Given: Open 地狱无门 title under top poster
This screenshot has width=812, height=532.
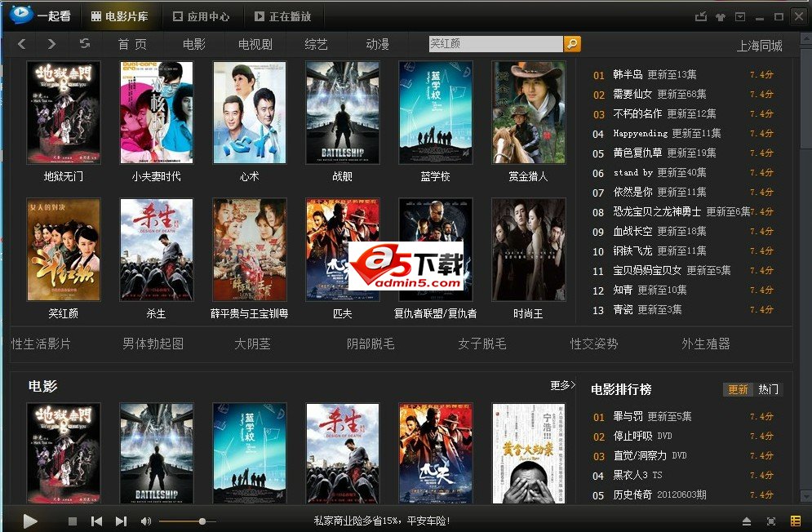Looking at the screenshot, I should click(x=63, y=176).
